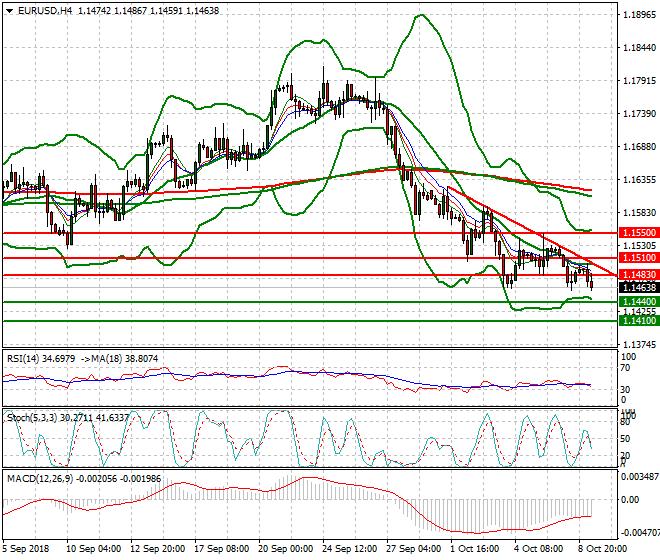Click the 1.18440 price scale value

click(x=639, y=48)
